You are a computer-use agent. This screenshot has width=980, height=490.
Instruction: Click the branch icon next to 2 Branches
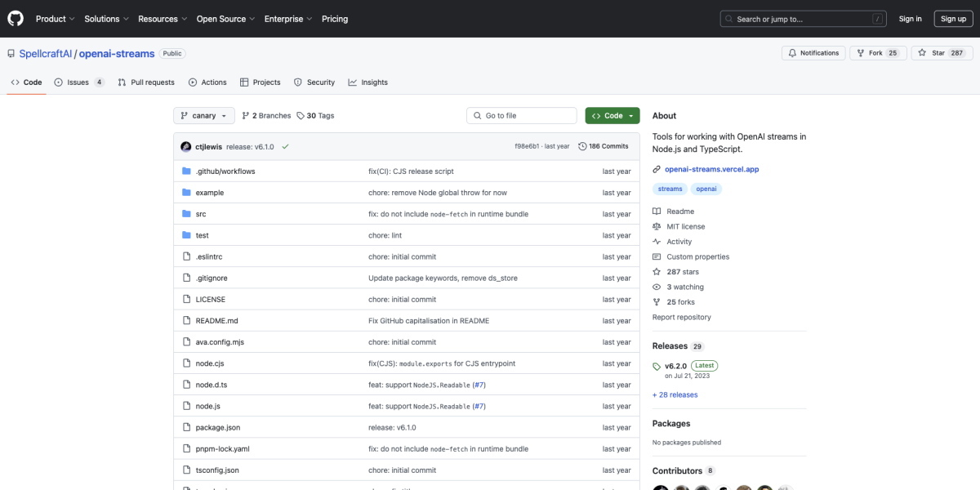(247, 115)
